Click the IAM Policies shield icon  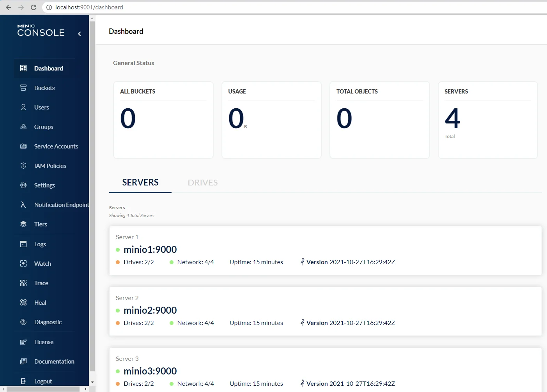click(x=23, y=166)
